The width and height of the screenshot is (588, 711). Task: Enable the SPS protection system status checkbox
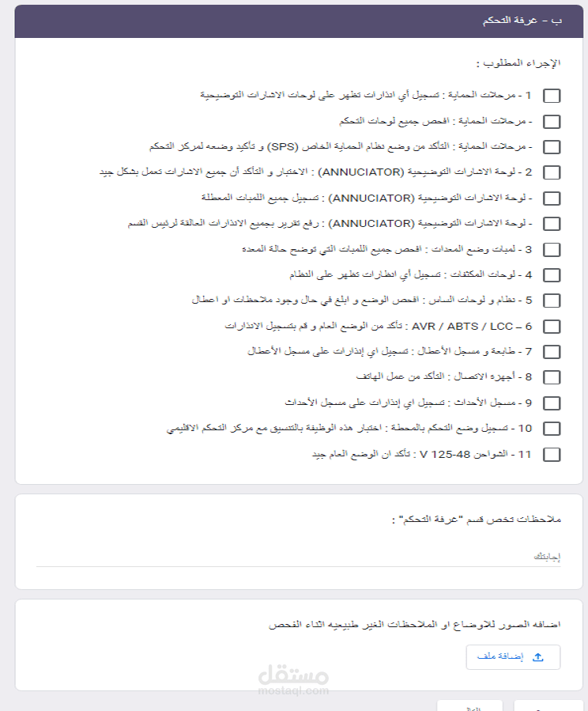pyautogui.click(x=552, y=147)
